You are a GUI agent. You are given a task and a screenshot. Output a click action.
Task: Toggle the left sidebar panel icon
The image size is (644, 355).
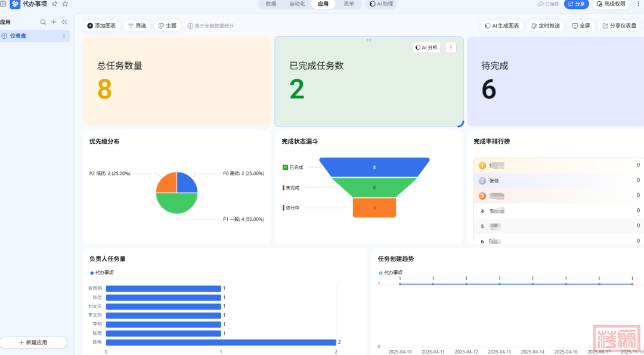tap(4, 4)
